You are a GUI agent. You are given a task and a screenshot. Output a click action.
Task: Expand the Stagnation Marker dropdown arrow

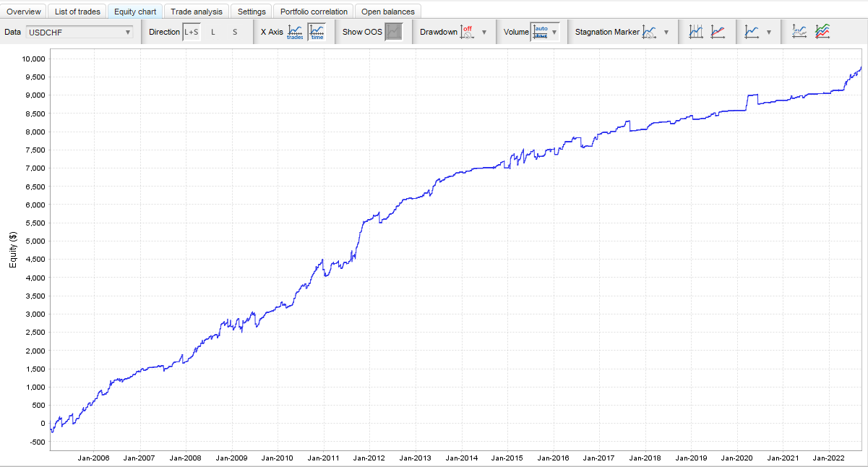666,32
